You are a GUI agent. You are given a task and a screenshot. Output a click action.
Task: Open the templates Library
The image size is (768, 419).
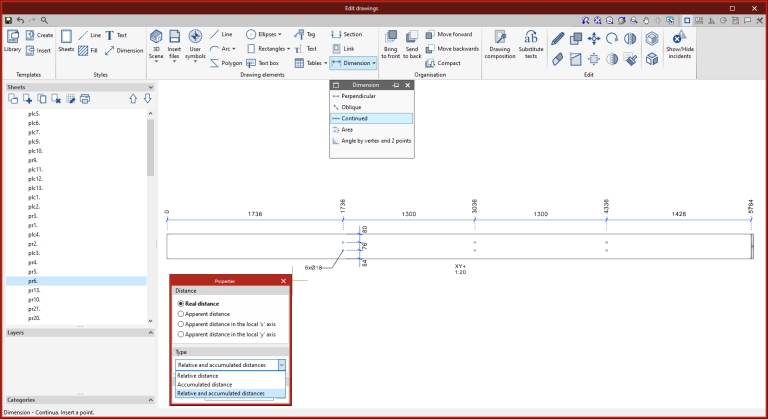(12, 41)
